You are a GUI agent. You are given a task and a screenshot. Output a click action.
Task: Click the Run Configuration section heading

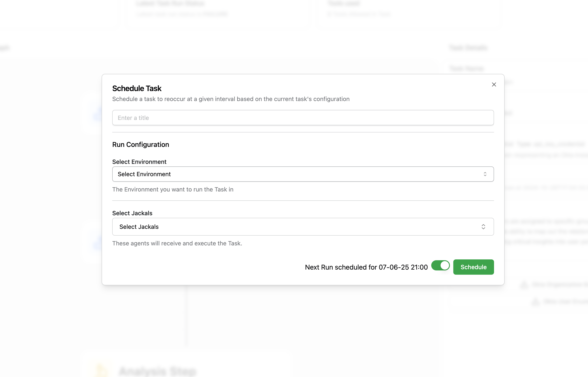click(140, 145)
